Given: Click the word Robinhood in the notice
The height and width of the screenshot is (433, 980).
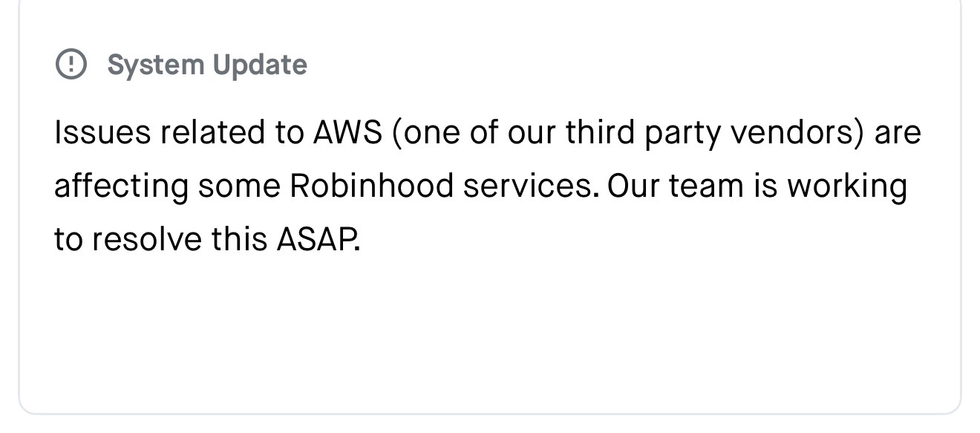Looking at the screenshot, I should pos(370,186).
